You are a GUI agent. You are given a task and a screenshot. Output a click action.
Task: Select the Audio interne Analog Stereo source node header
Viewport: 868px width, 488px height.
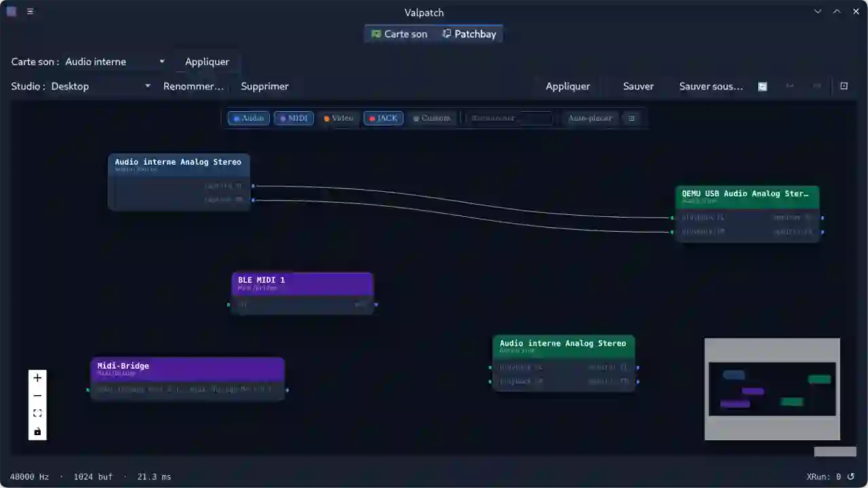point(179,165)
